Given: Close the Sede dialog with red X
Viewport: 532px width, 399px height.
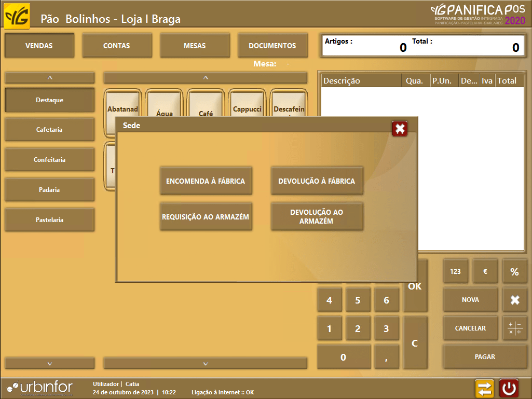Looking at the screenshot, I should (x=400, y=129).
